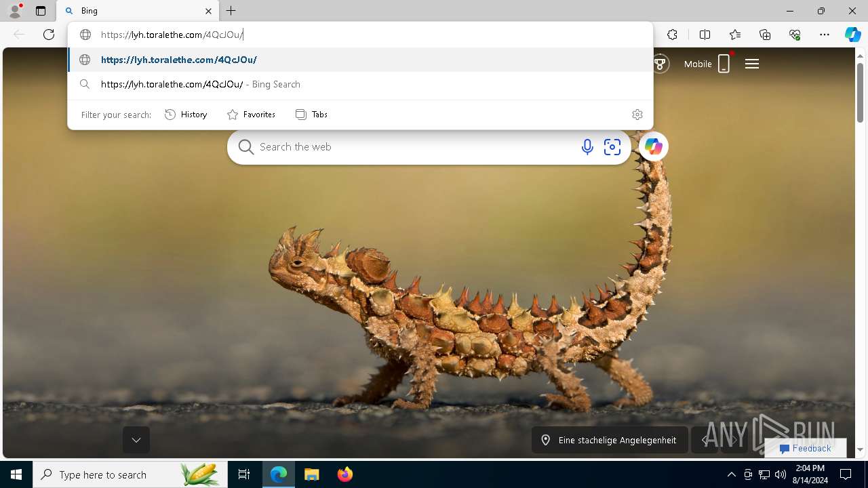This screenshot has height=488, width=868.
Task: Open the clock showing 2:04 PM
Action: 810,474
